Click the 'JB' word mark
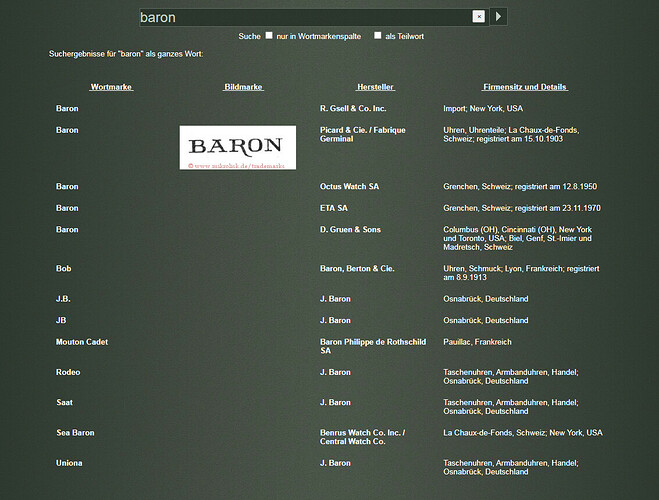Screen dimensions: 659x500 [61, 321]
